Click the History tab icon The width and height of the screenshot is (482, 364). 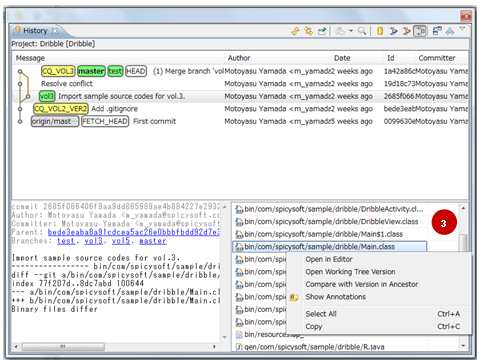coord(17,31)
